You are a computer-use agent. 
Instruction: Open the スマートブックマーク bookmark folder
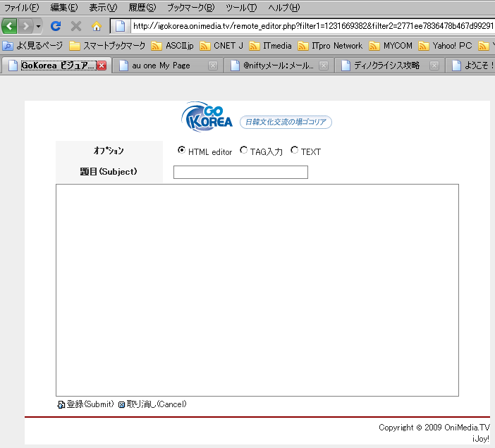point(107,46)
